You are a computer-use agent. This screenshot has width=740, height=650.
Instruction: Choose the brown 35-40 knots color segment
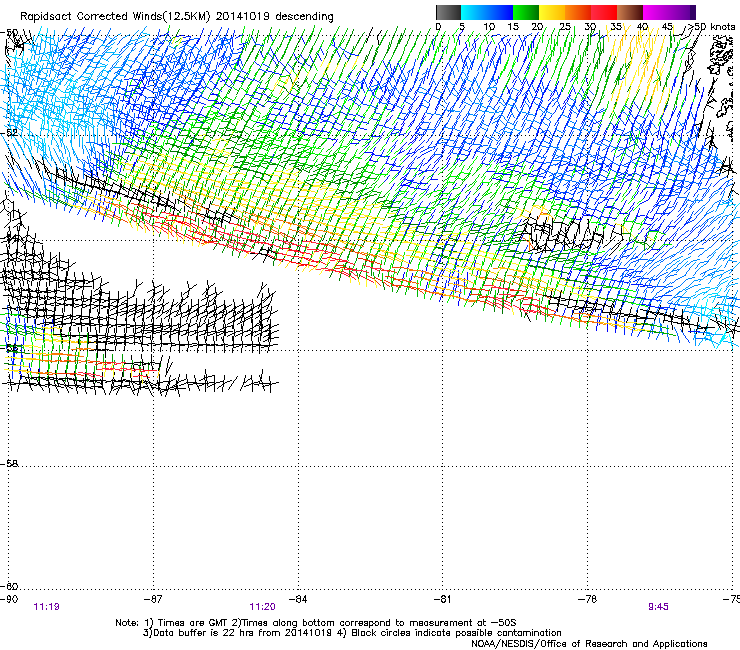pos(630,12)
